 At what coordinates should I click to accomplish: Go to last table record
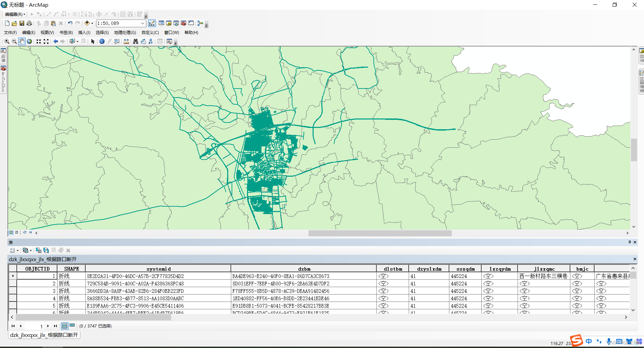click(x=55, y=326)
